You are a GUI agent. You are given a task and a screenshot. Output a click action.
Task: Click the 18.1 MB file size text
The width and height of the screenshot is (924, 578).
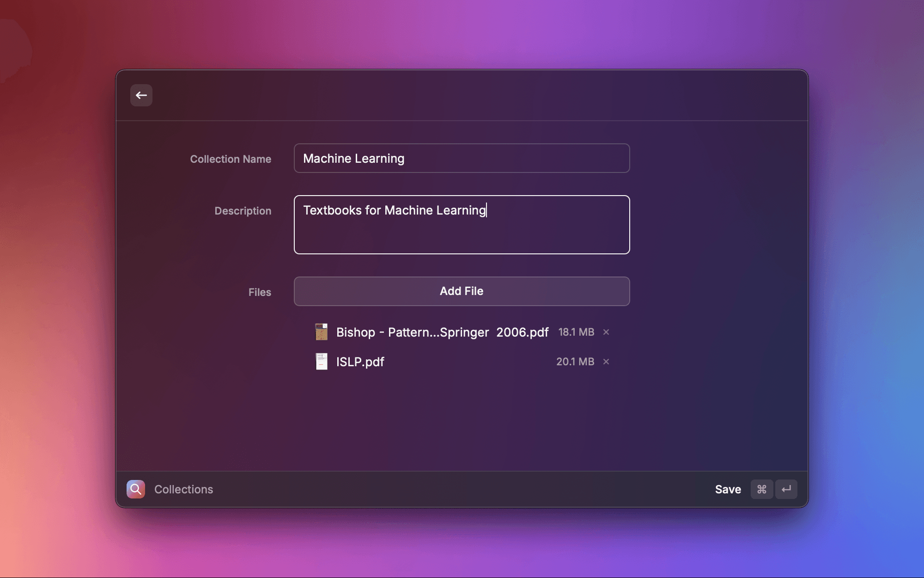click(576, 332)
